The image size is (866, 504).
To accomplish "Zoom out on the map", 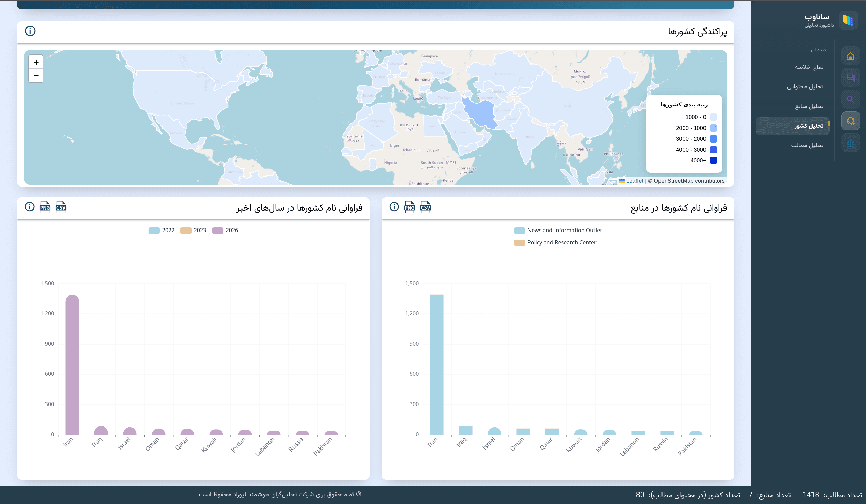I will 36,75.
